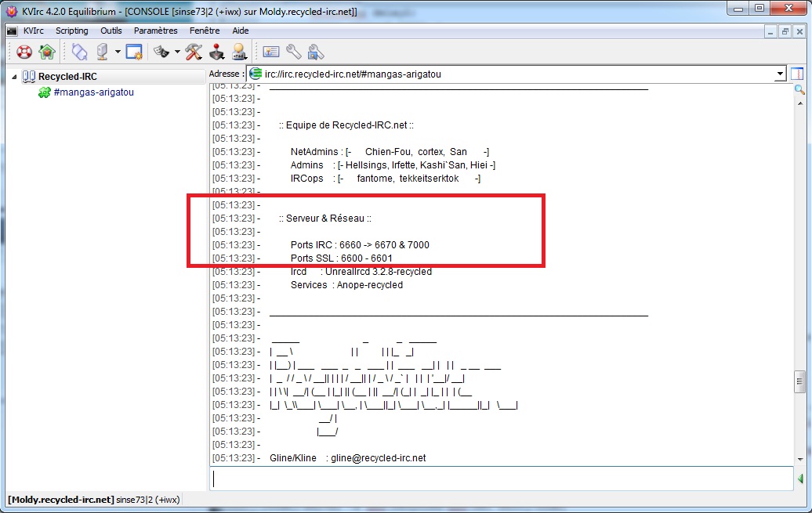Expand the address bar dropdown arrow
This screenshot has height=513, width=812.
780,74
